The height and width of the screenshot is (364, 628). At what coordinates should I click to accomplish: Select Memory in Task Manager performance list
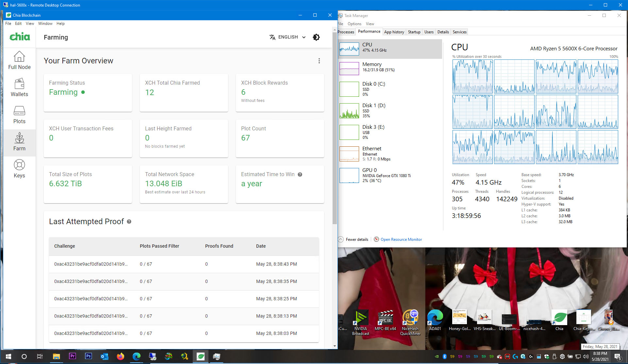[390, 68]
